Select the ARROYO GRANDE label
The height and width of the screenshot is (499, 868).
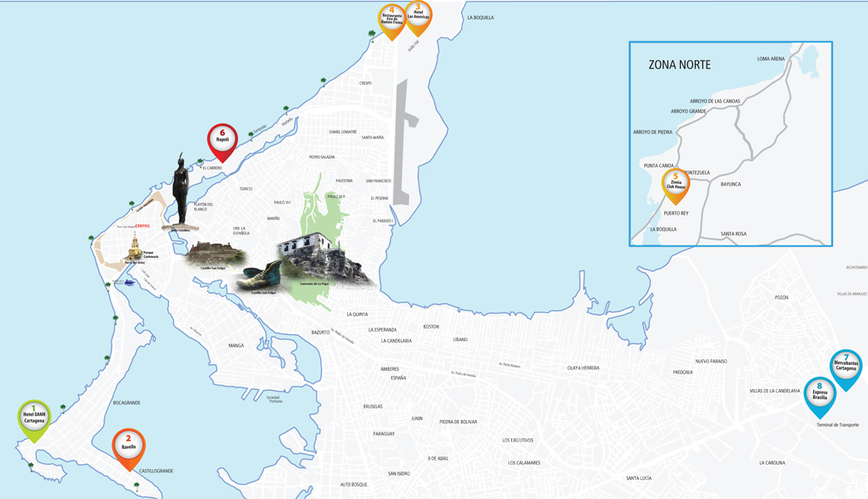click(x=688, y=111)
